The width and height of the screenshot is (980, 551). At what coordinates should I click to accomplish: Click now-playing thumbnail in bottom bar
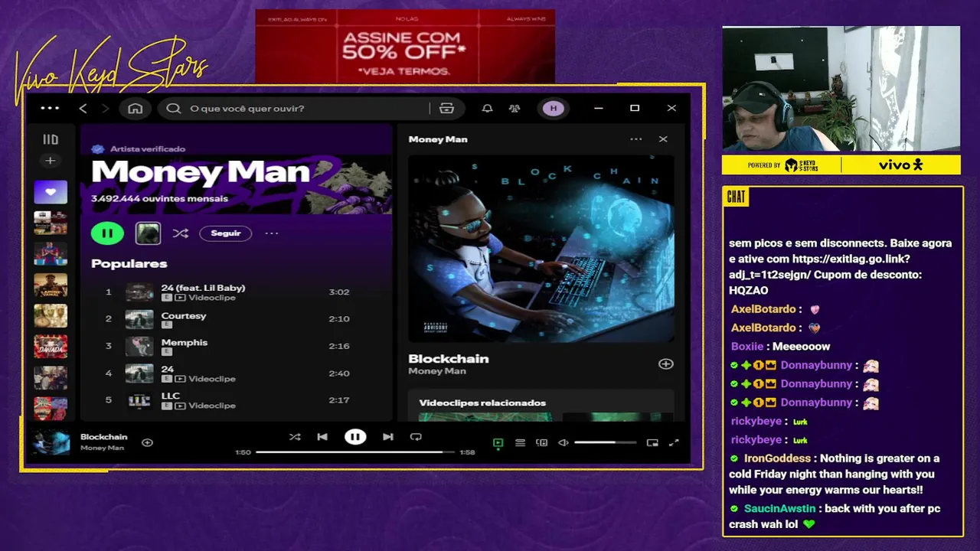pyautogui.click(x=52, y=442)
